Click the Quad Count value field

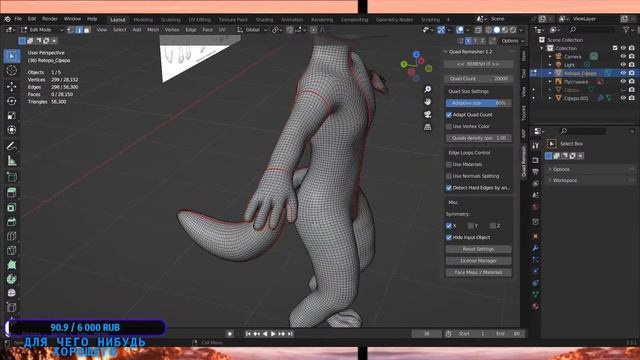tap(478, 78)
